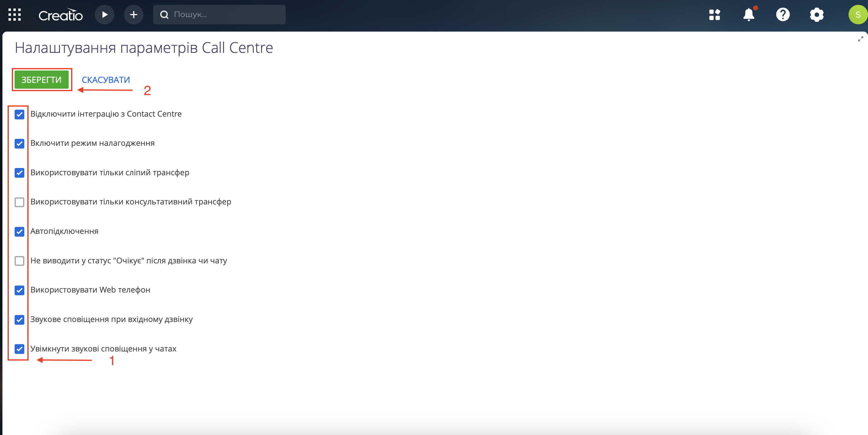Toggle the Автопідключення checkbox

pos(19,232)
